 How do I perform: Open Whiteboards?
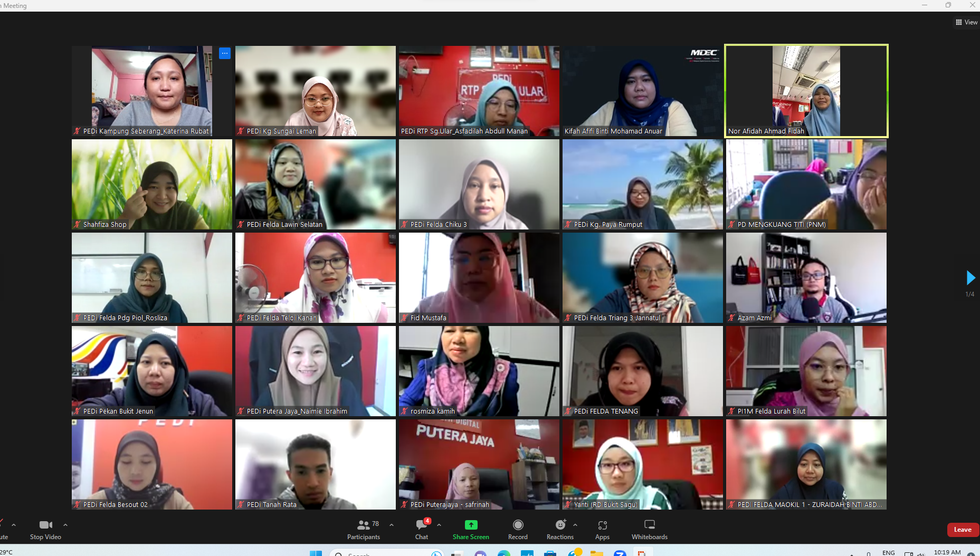tap(649, 529)
